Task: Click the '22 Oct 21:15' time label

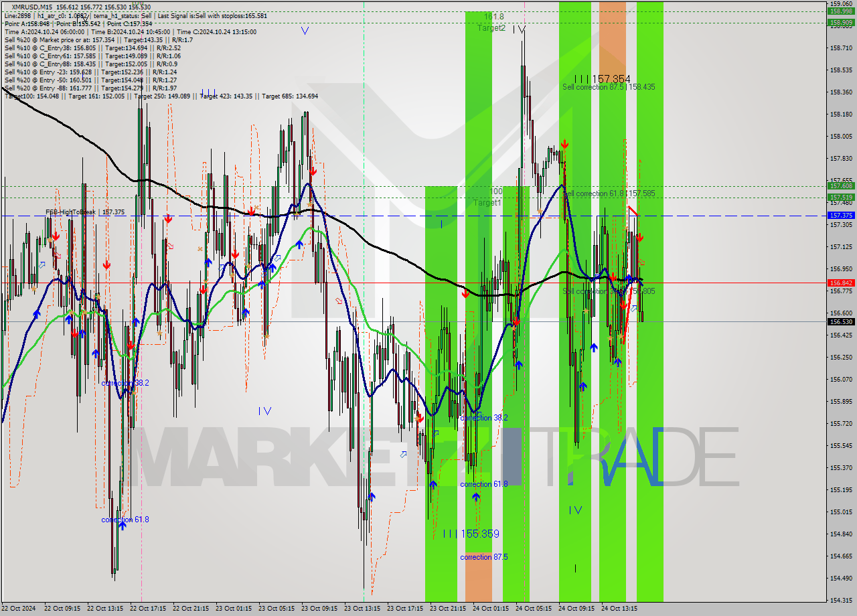Action: (x=191, y=609)
